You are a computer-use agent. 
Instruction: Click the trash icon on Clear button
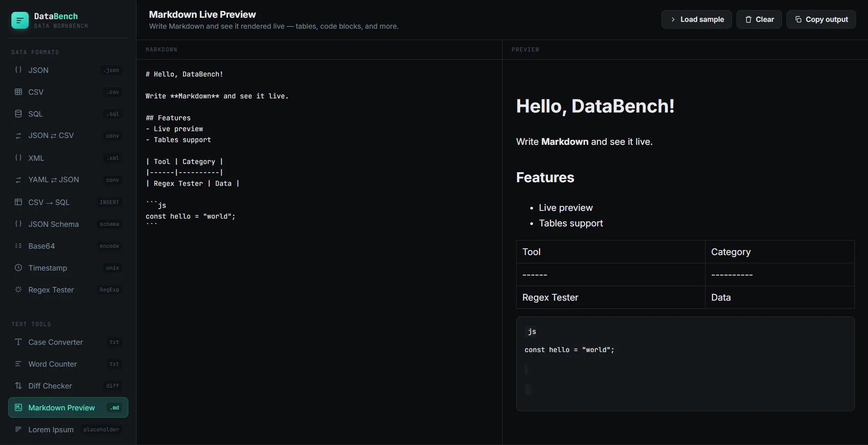[748, 20]
